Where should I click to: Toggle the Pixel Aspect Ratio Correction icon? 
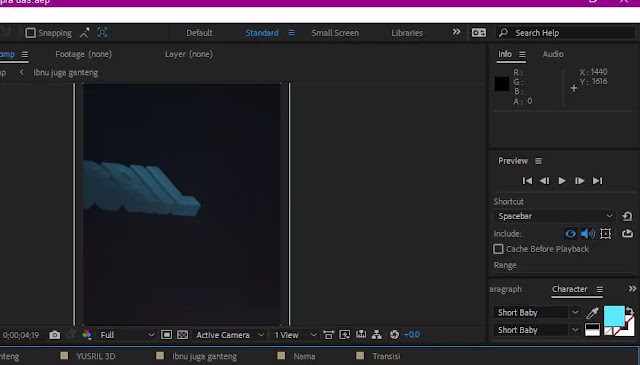point(329,335)
